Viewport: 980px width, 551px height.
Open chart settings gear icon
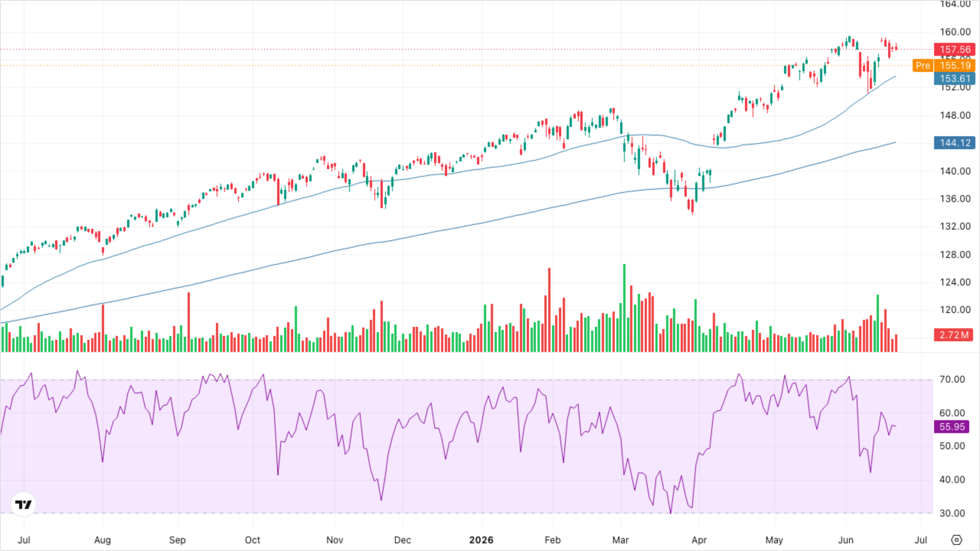[956, 540]
